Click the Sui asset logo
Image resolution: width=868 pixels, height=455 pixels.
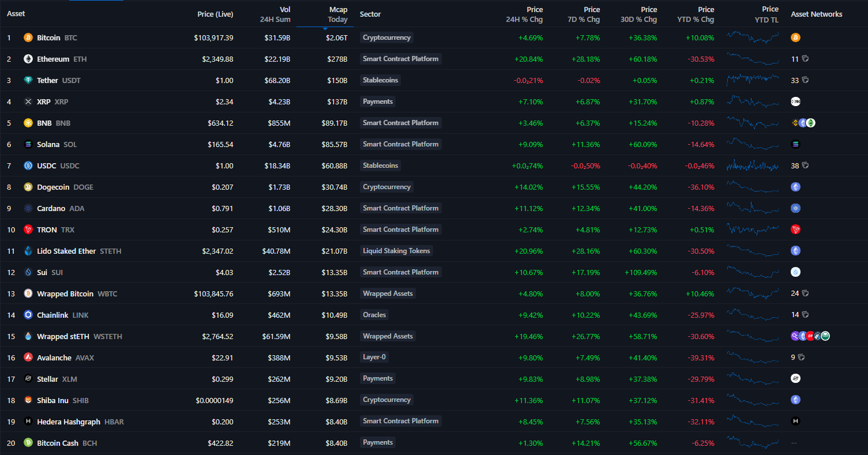click(x=28, y=272)
